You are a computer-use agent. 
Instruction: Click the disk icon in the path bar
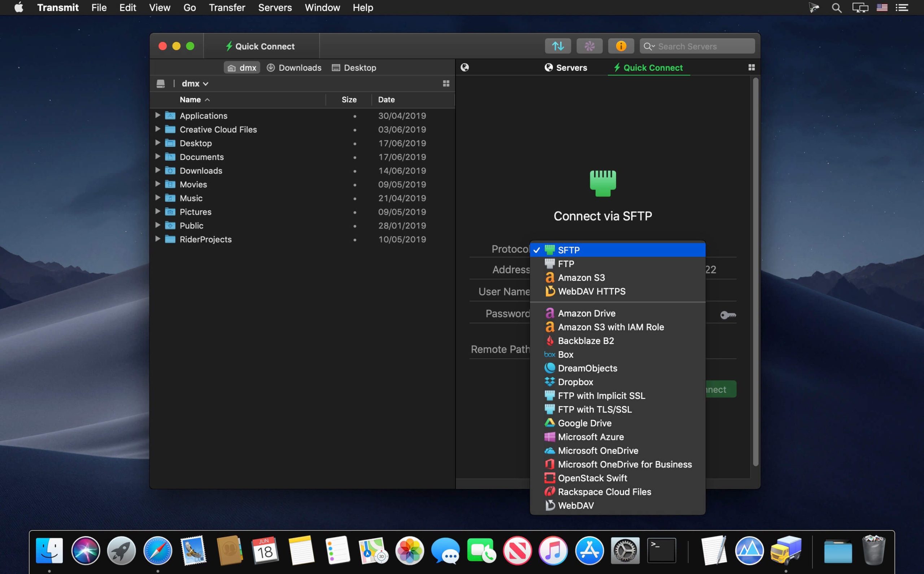pos(161,83)
